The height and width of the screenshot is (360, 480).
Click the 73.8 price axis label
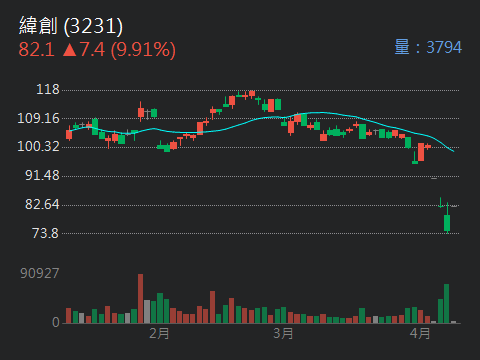point(46,233)
